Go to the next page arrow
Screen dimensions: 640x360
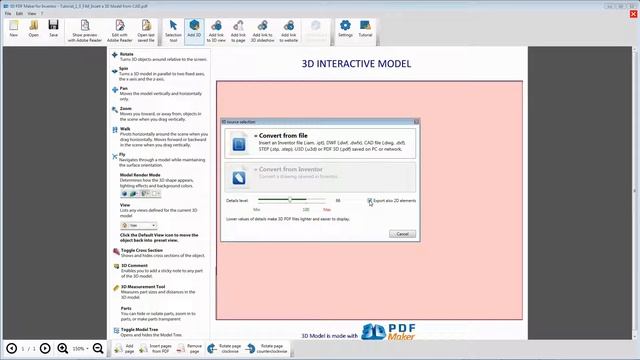[x=45, y=348]
